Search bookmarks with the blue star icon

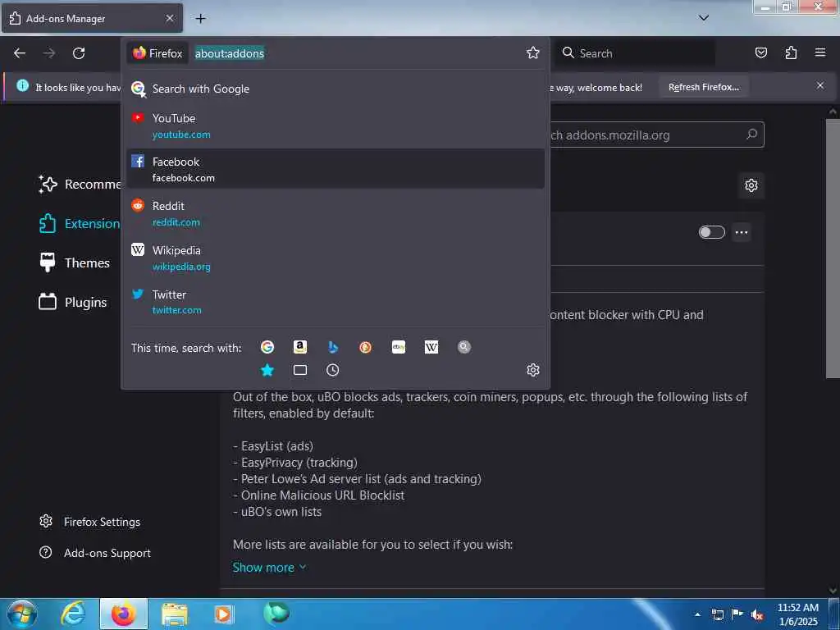click(267, 370)
